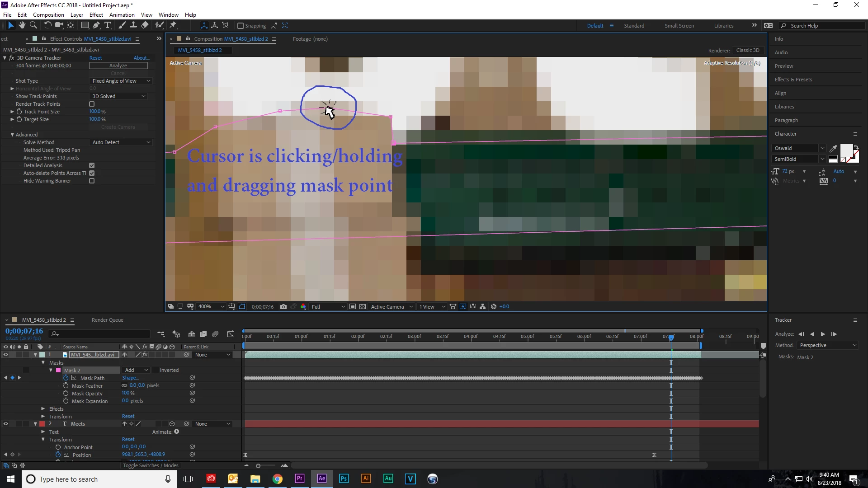The width and height of the screenshot is (868, 488).
Task: Open the Animation menu
Action: pyautogui.click(x=122, y=14)
